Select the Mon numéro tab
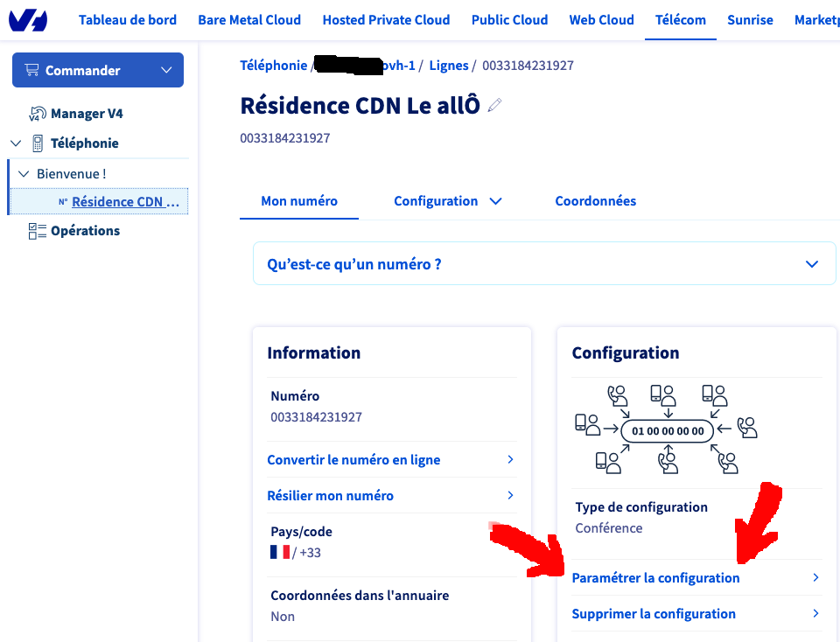840x642 pixels. (299, 201)
